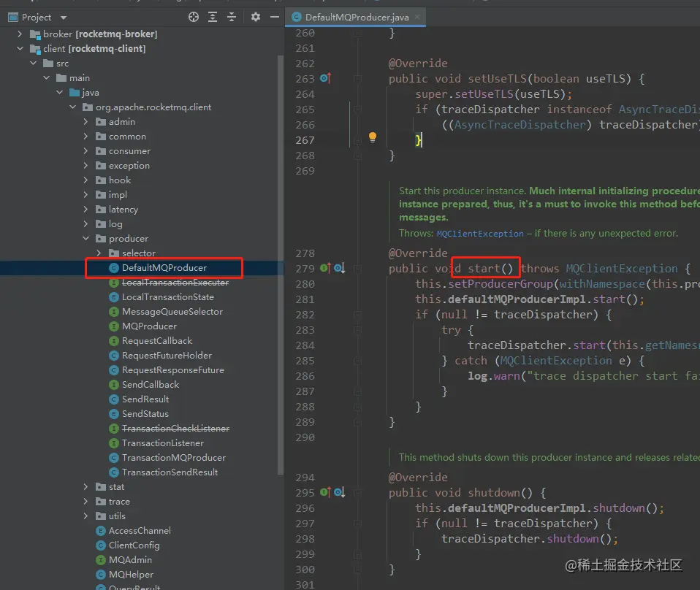Click line number 281 in gutter
This screenshot has height=590, width=700.
[305, 299]
